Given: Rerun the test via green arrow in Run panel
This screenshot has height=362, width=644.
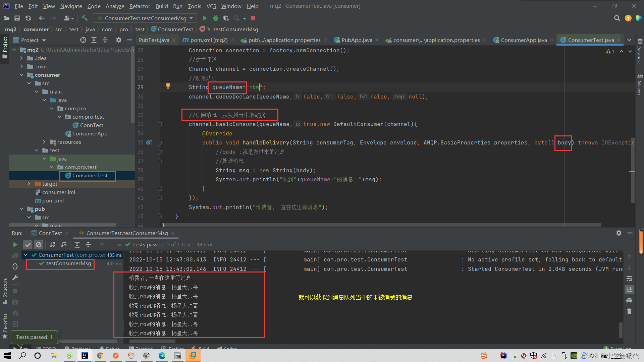Looking at the screenshot, I should (x=15, y=245).
